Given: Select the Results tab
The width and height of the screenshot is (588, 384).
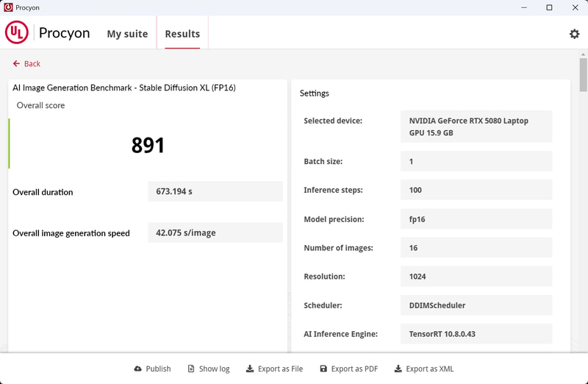Looking at the screenshot, I should pyautogui.click(x=182, y=34).
